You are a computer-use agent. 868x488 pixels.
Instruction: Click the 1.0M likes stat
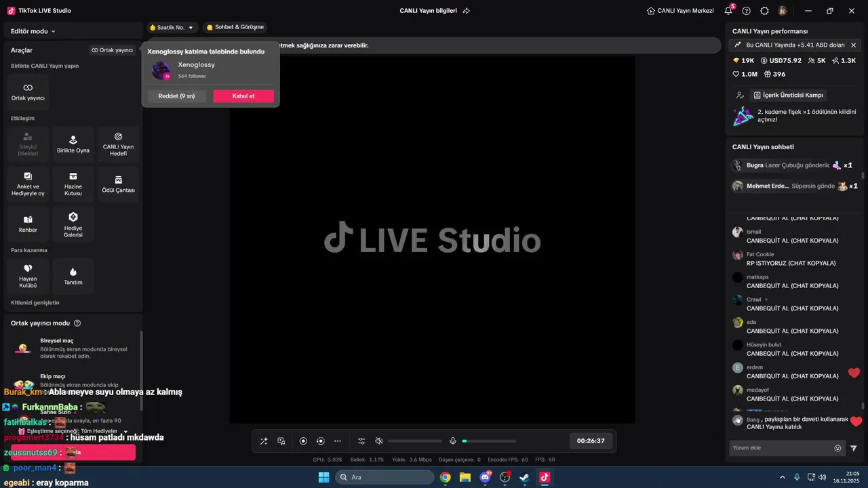coord(745,75)
